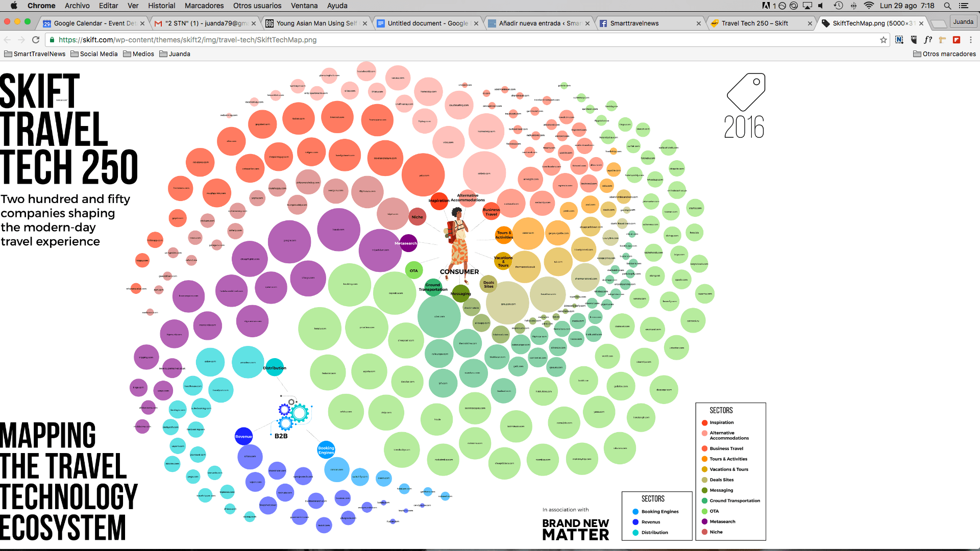Switch to Travel Tech 250 Skift tab
Image resolution: width=980 pixels, height=551 pixels.
pyautogui.click(x=761, y=23)
